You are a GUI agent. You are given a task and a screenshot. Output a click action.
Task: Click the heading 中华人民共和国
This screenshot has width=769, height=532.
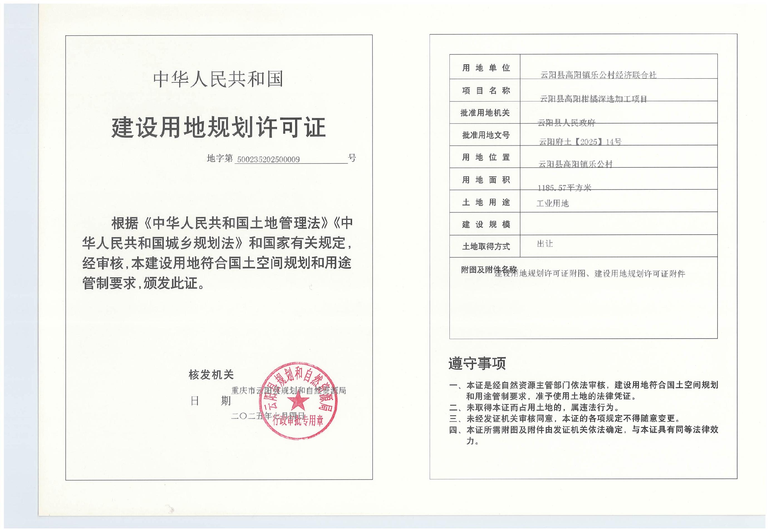pyautogui.click(x=218, y=79)
